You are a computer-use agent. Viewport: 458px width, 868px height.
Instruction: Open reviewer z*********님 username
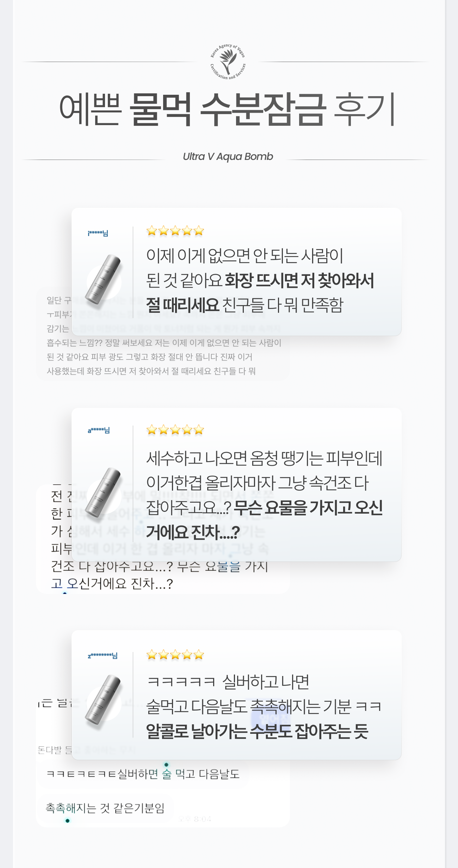coord(103,656)
